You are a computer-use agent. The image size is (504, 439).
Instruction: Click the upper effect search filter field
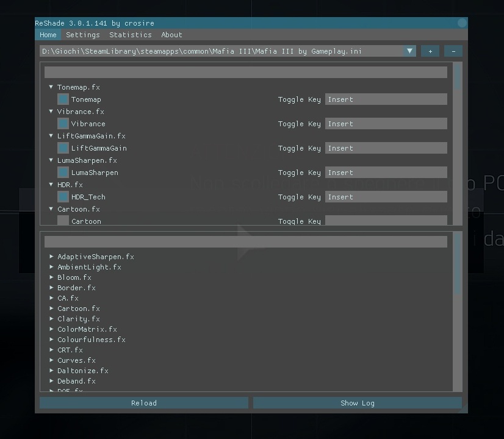pyautogui.click(x=245, y=73)
